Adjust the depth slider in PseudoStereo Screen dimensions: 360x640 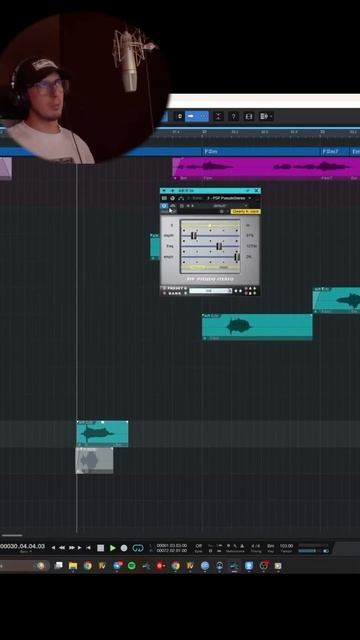click(194, 236)
